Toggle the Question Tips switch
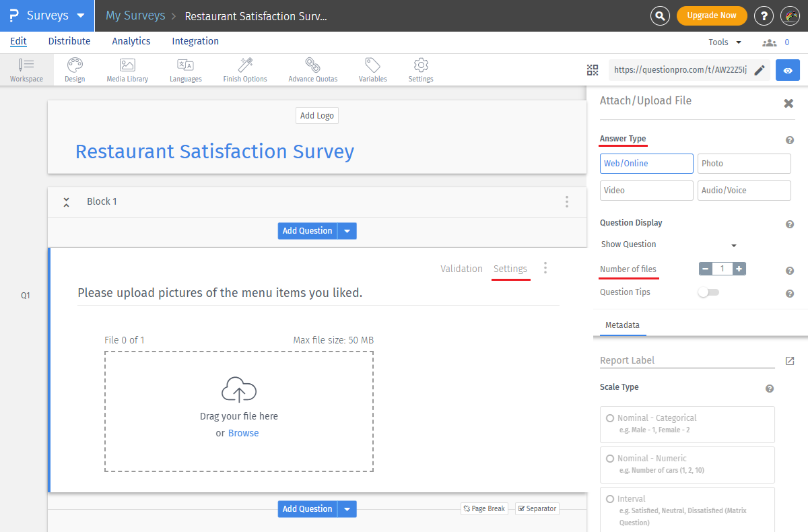808x532 pixels. (x=708, y=292)
